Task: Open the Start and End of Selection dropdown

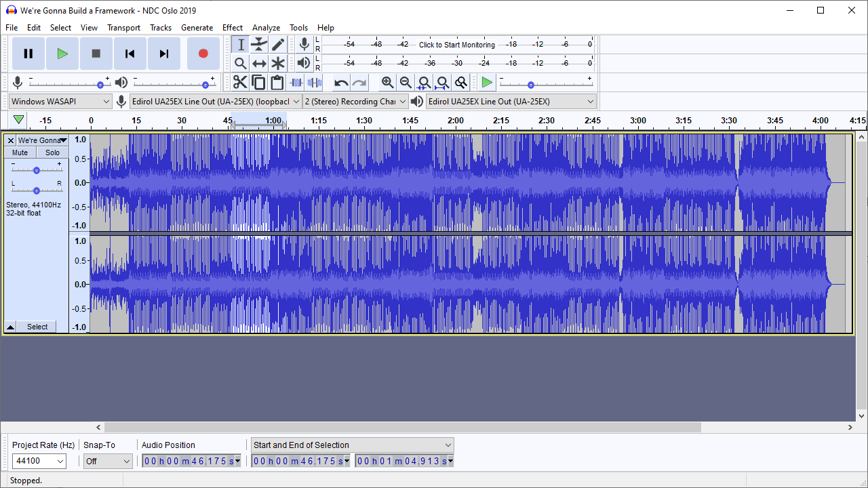Action: click(352, 445)
